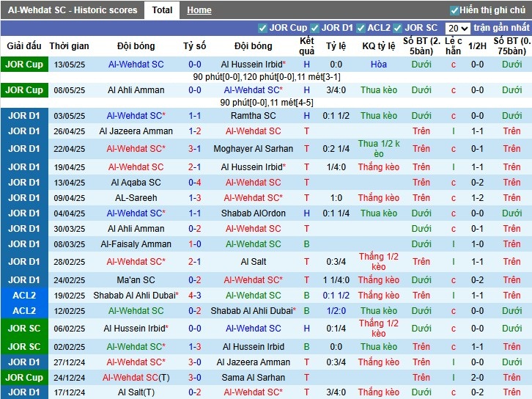This screenshot has width=532, height=399.
Task: Click the KQ tỷ lệ column header
Action: point(379,46)
